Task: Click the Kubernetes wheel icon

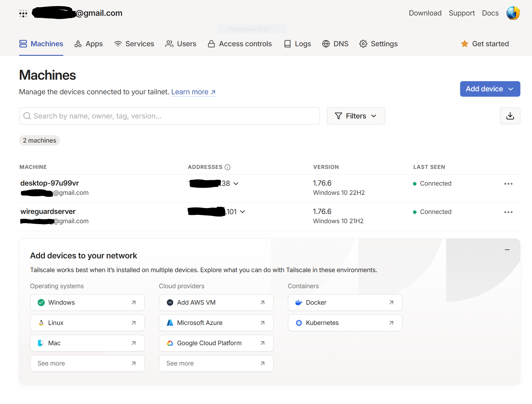Action: click(299, 323)
